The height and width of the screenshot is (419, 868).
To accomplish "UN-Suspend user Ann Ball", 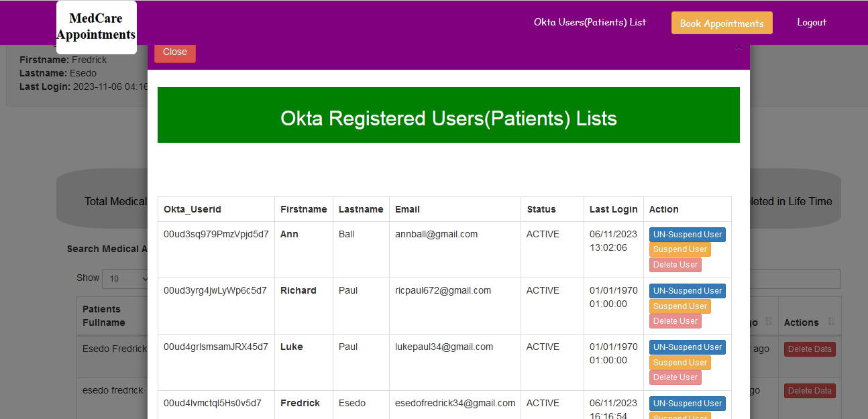I will tap(687, 234).
